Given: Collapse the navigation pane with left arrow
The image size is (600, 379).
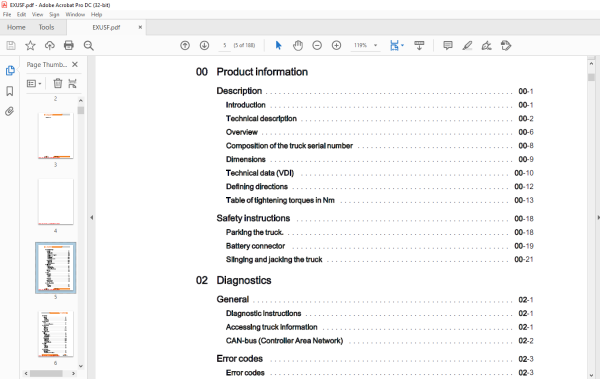Looking at the screenshot, I should pyautogui.click(x=91, y=217).
